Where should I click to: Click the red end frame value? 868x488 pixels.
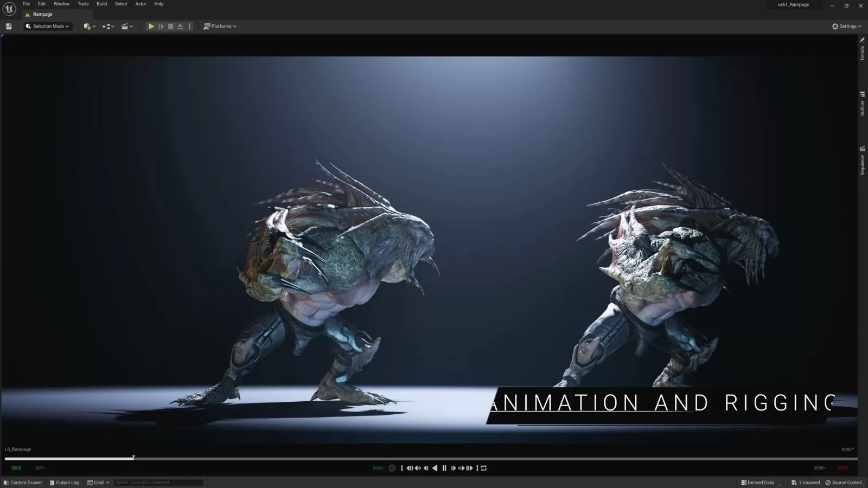(843, 468)
